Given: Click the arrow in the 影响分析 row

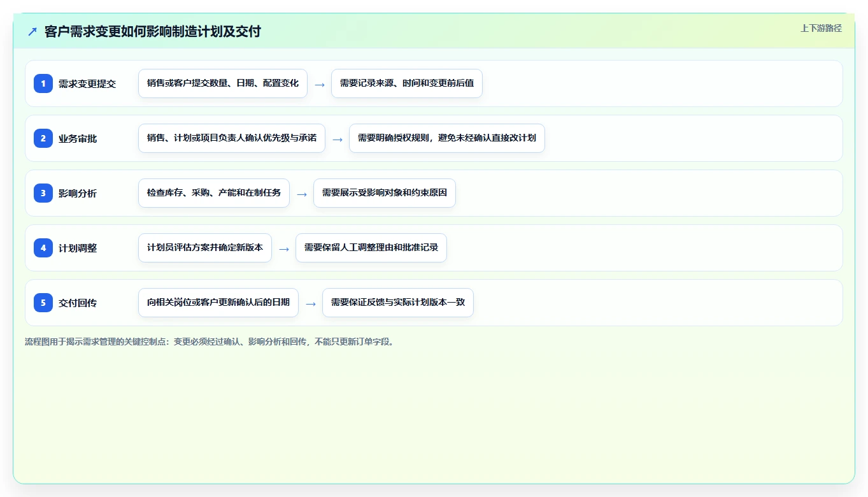Looking at the screenshot, I should (302, 194).
